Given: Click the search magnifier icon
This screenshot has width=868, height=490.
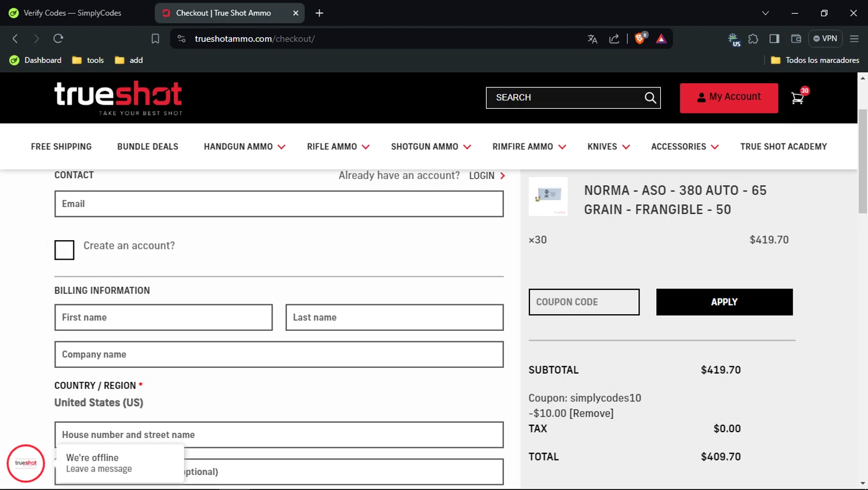Looking at the screenshot, I should [650, 98].
